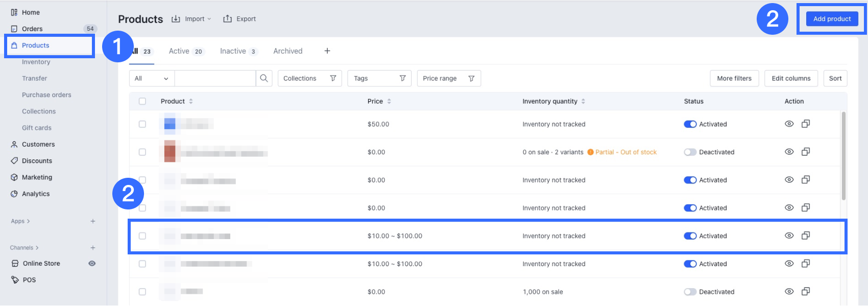The height and width of the screenshot is (306, 868).
Task: Click the 1,000 on sale cell
Action: pyautogui.click(x=543, y=292)
